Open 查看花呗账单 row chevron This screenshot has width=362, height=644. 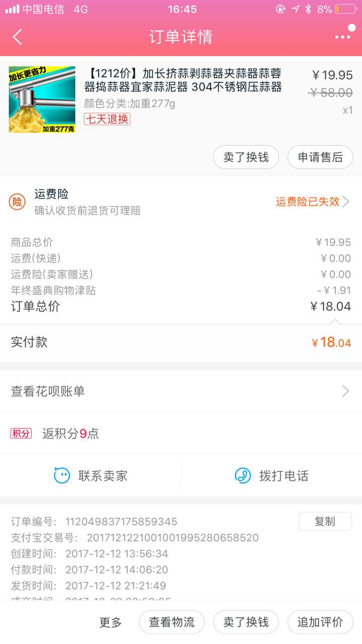346,391
